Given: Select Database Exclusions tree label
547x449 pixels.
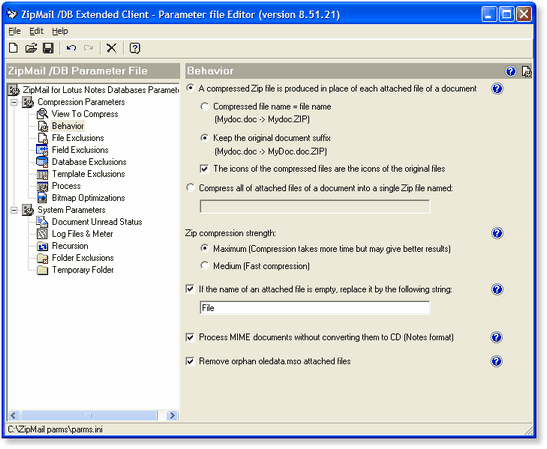Looking at the screenshot, I should [x=89, y=162].
